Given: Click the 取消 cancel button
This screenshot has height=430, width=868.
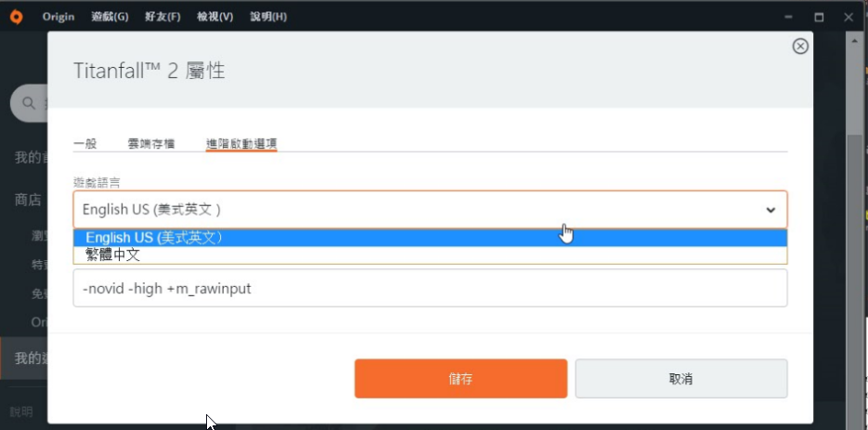Looking at the screenshot, I should point(680,379).
